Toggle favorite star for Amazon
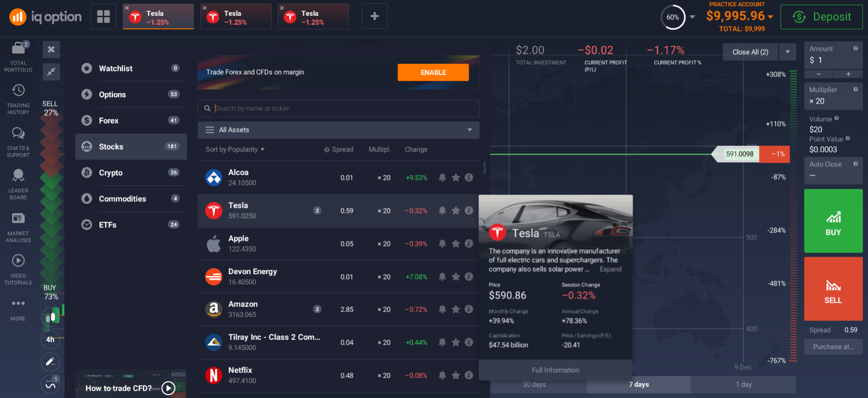The image size is (868, 398). point(456,309)
